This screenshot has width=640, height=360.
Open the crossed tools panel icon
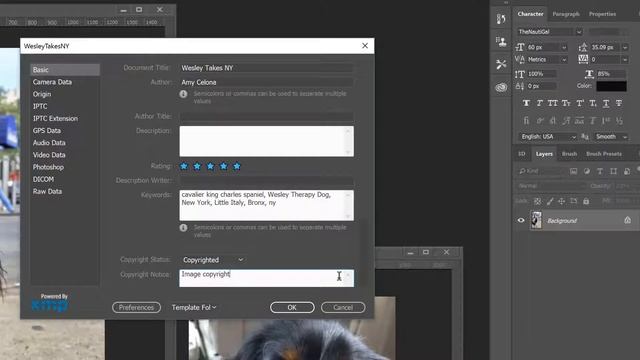[x=501, y=64]
